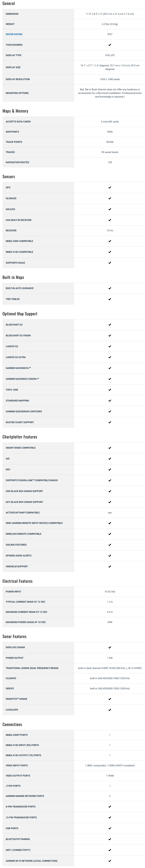Click the AIS row checkmark
The height and width of the screenshot is (868, 145).
(x=110, y=459)
